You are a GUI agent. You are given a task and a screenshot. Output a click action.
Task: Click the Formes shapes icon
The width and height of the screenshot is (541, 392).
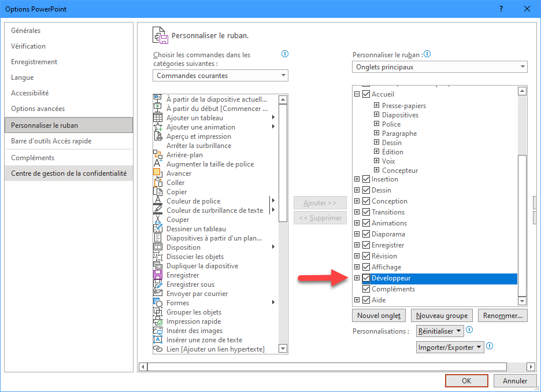pos(158,302)
